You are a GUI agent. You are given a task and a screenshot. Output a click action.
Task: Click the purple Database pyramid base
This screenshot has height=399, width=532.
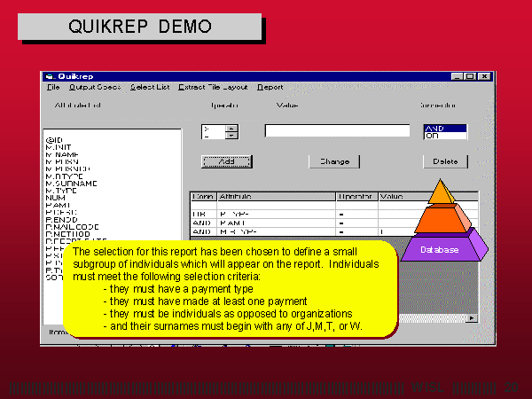pyautogui.click(x=441, y=249)
